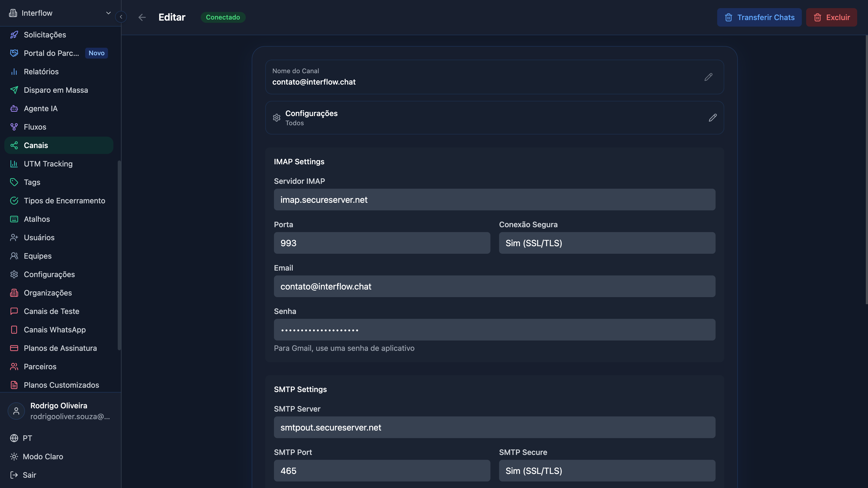Click the Conectado status badge
This screenshot has width=868, height=488.
point(223,17)
